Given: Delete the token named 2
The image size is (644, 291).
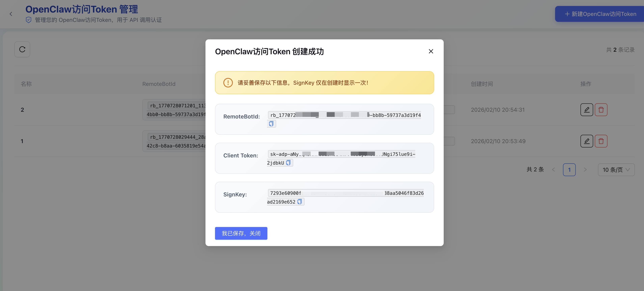Looking at the screenshot, I should pos(601,110).
